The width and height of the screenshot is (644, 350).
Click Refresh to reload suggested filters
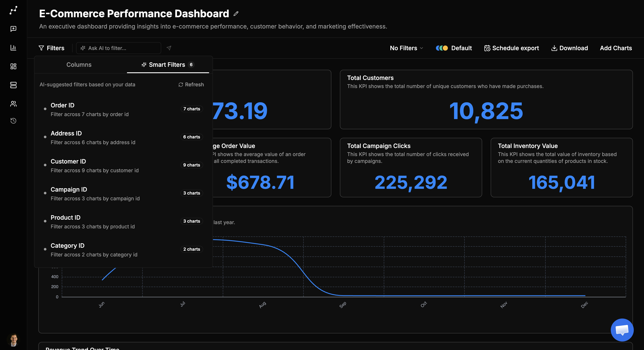(x=191, y=85)
